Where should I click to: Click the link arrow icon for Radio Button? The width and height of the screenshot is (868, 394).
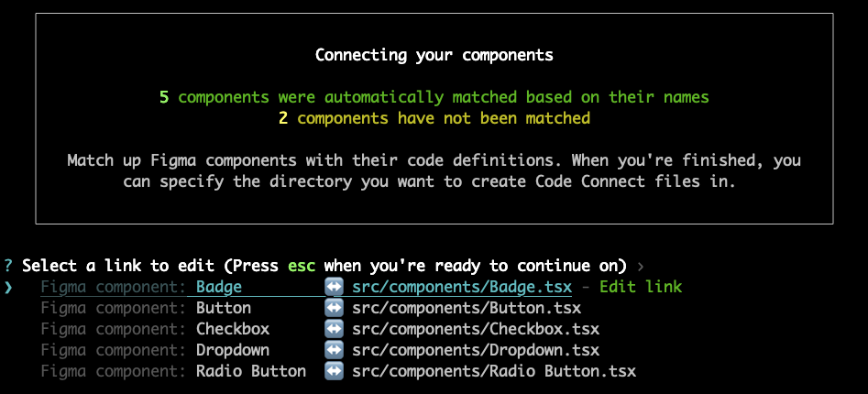pyautogui.click(x=334, y=371)
